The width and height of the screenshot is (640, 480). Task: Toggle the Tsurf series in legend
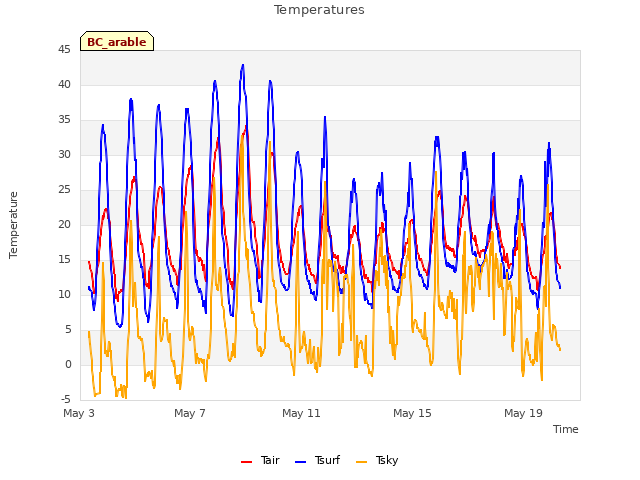[317, 460]
